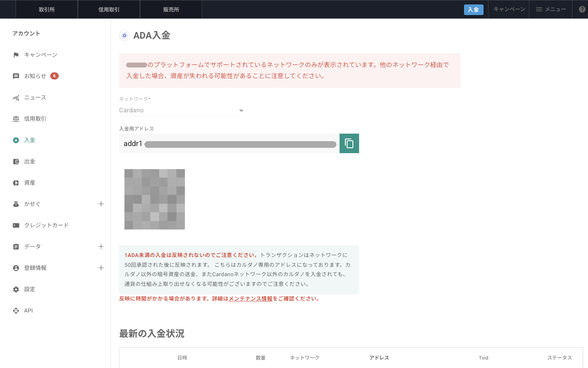The width and height of the screenshot is (588, 368).
Task: Click the API icon in sidebar
Action: 16,311
